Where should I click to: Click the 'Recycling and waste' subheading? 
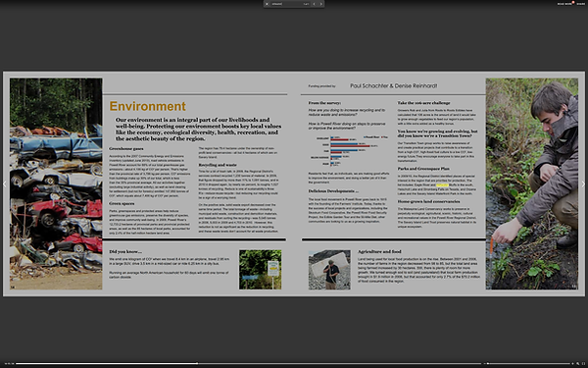pos(218,165)
